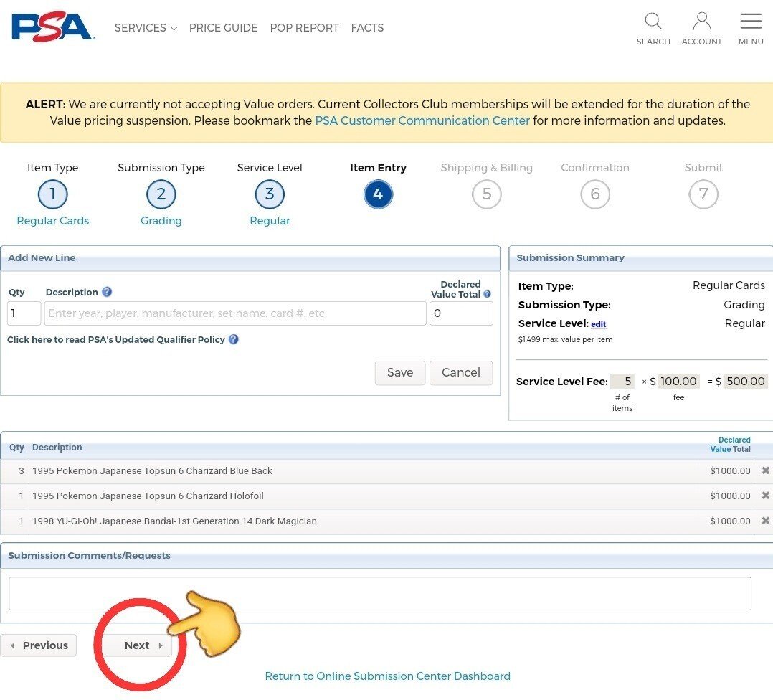Select the 1995 Charizard Holofoil description
Screen dimensions: 773x700
tap(148, 496)
